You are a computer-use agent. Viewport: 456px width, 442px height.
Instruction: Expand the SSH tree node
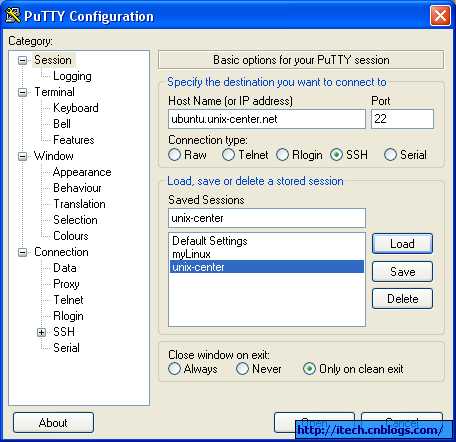click(42, 332)
